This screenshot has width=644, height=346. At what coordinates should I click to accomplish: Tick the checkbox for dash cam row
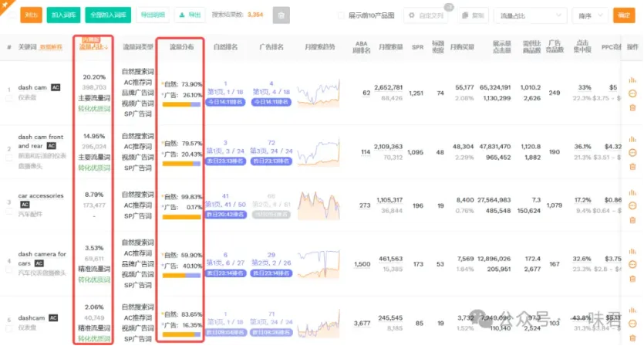click(x=9, y=98)
